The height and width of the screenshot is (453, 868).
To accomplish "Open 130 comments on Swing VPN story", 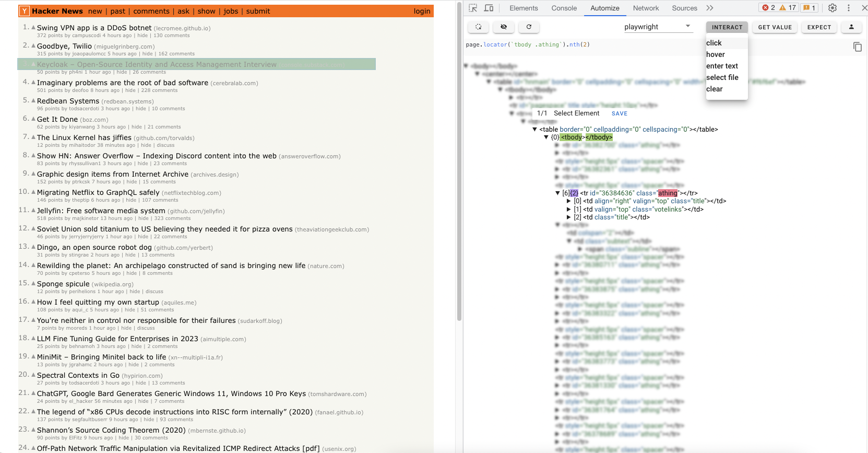I will [171, 36].
